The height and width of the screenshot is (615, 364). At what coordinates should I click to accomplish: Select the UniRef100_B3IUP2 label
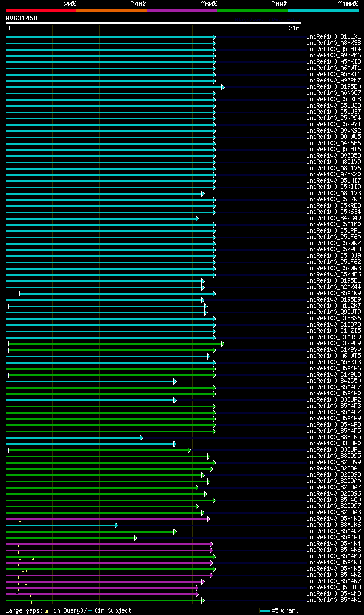coord(333,400)
